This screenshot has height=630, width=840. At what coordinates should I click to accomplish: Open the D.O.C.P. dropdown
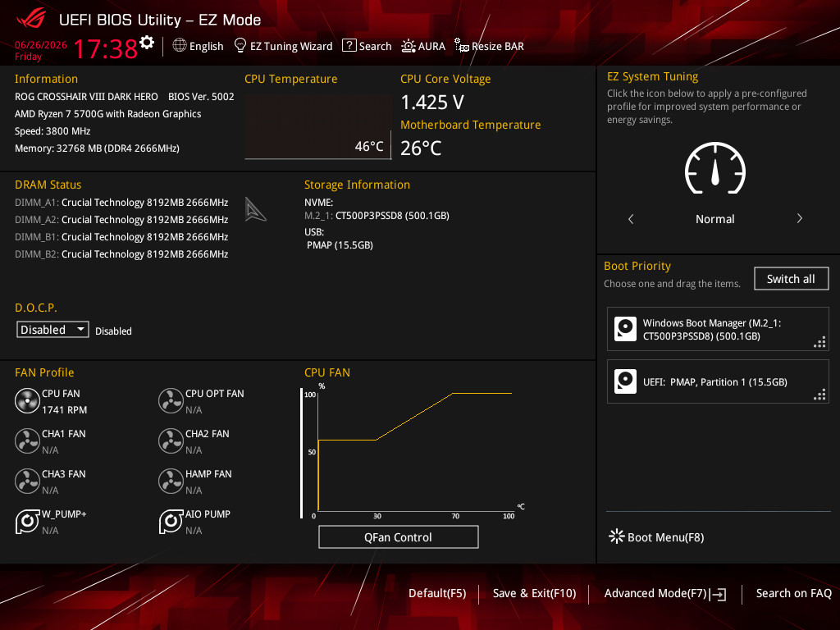(x=52, y=330)
